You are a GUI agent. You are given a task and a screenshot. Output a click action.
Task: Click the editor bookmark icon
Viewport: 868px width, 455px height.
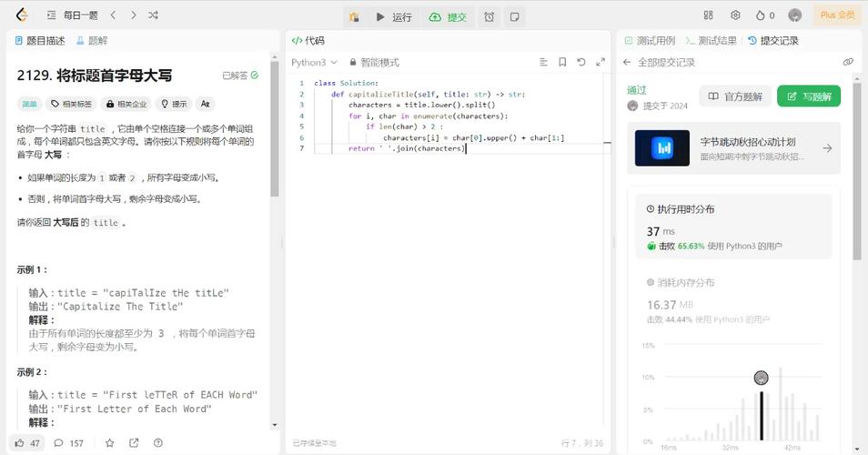click(562, 62)
